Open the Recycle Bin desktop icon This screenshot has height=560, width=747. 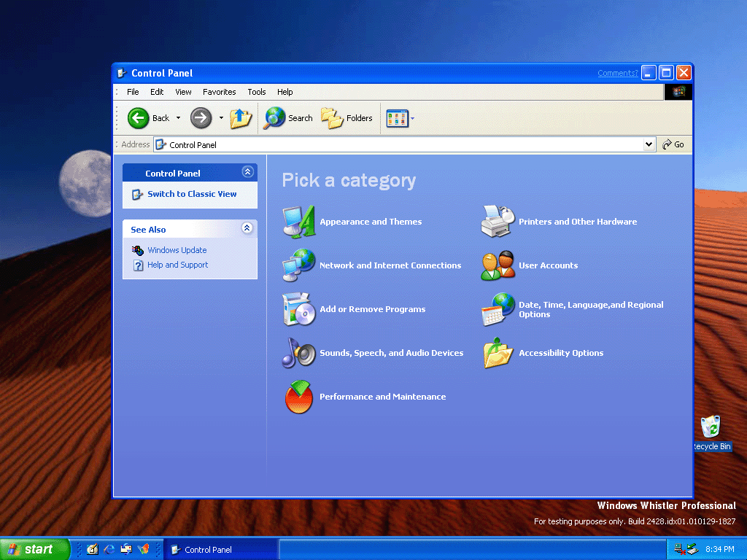click(x=711, y=426)
